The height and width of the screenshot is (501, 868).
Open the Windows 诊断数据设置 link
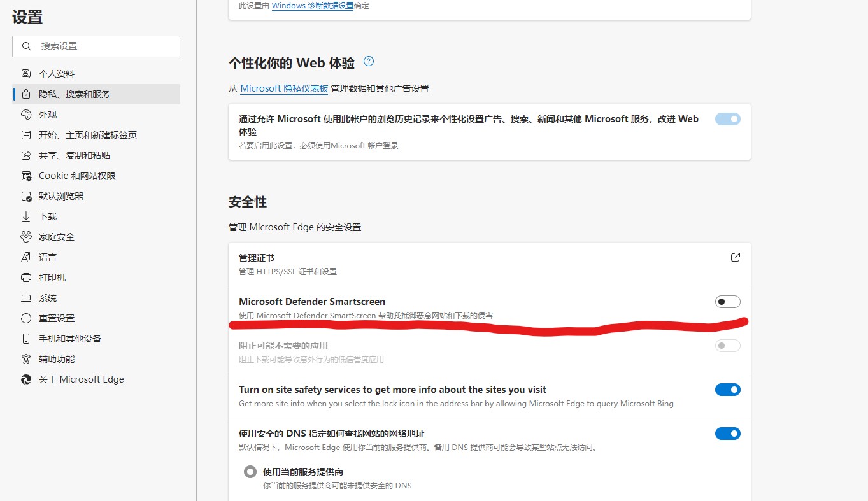click(x=313, y=6)
